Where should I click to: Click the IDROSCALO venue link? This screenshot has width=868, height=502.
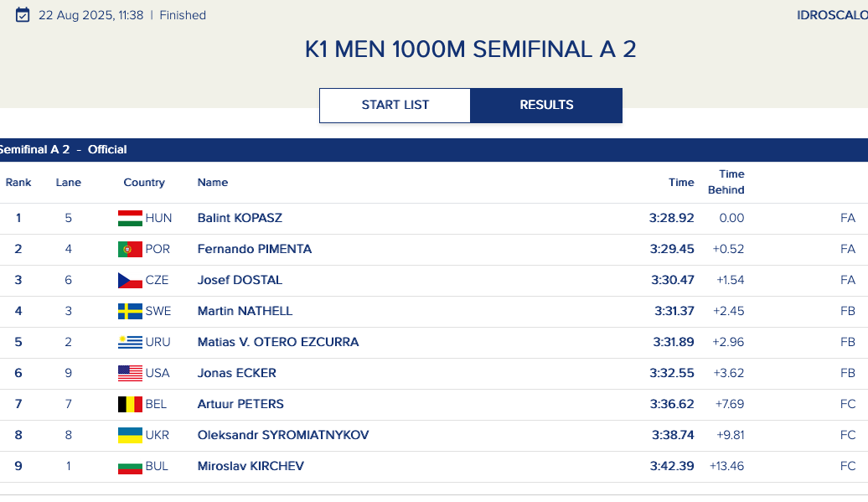[831, 15]
